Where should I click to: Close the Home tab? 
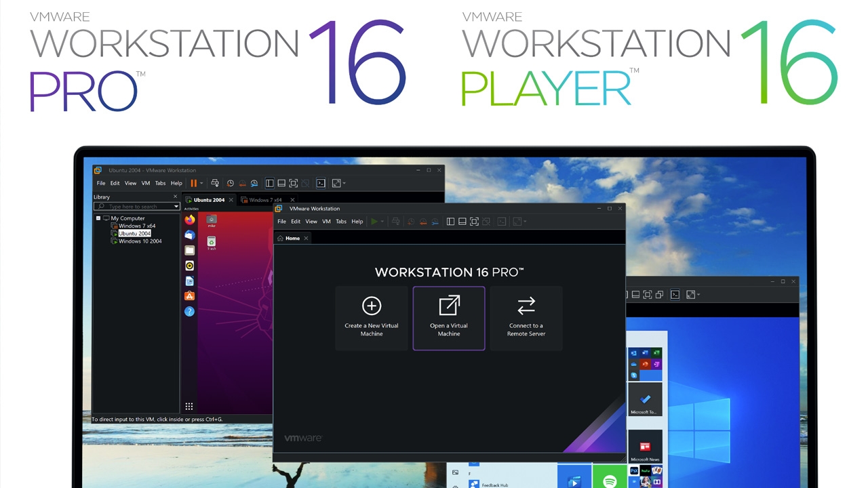(306, 239)
